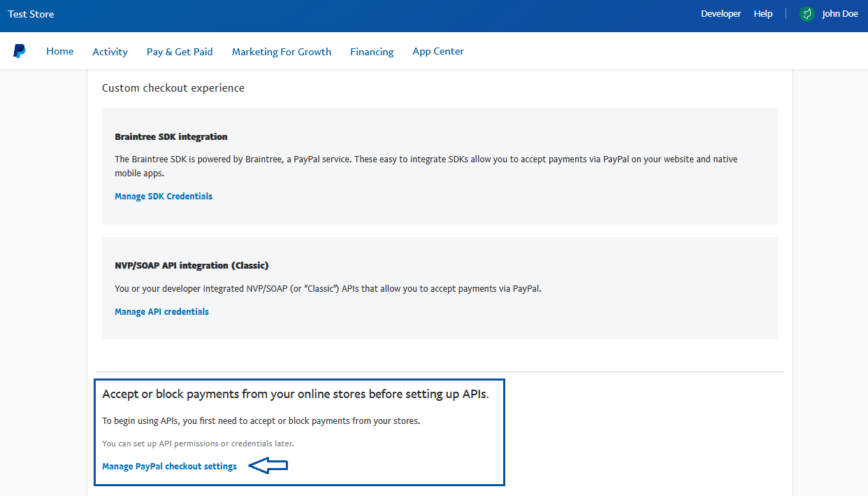Open the Activity menu
Screen dimensions: 868x496
110,52
